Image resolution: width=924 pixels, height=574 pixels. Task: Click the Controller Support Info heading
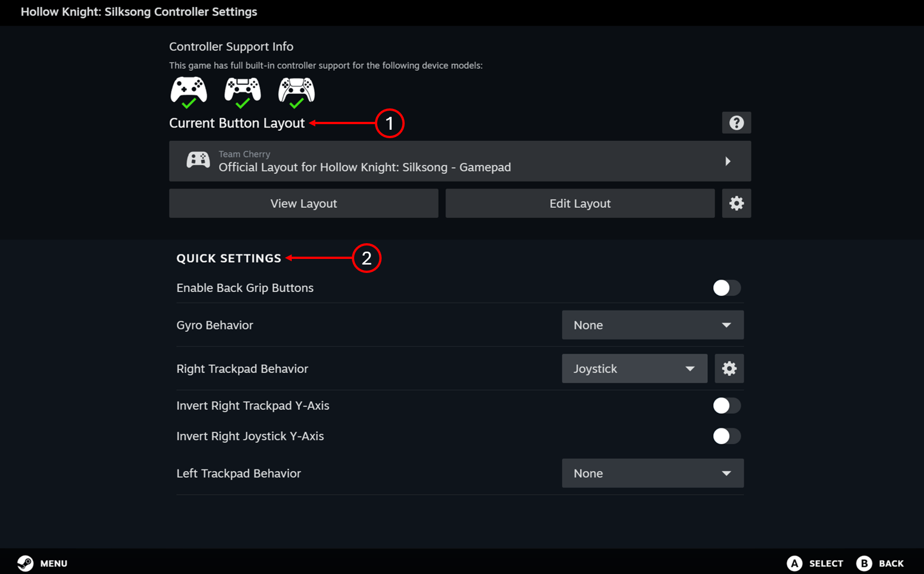(x=231, y=47)
